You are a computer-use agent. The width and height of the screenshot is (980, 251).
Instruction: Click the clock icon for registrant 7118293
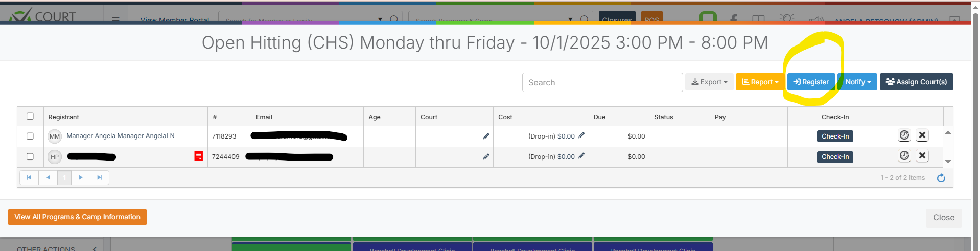pos(904,135)
